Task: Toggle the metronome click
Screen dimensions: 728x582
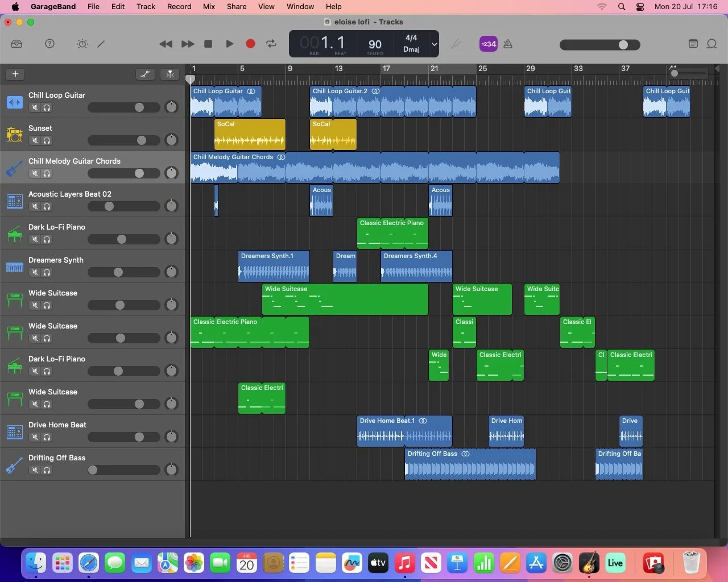Action: point(508,44)
